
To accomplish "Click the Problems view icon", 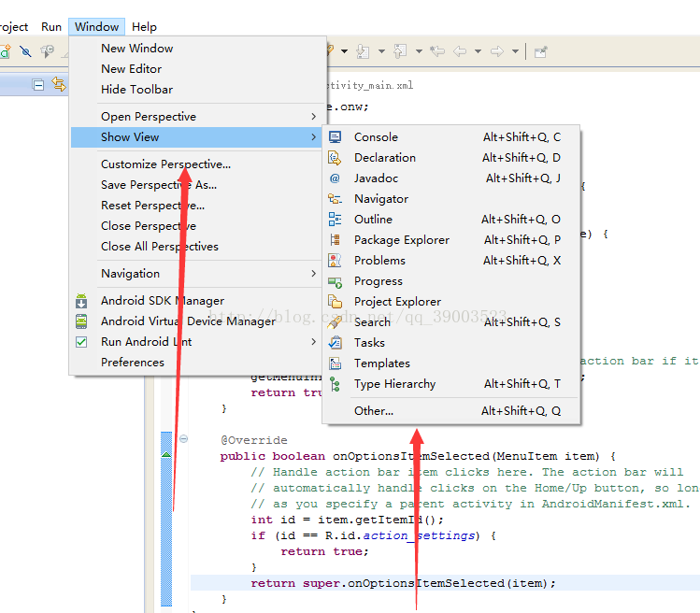I will point(335,261).
